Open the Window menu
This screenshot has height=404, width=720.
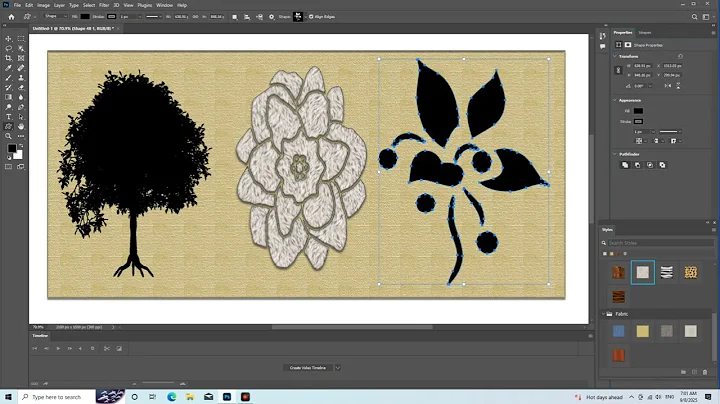click(164, 5)
